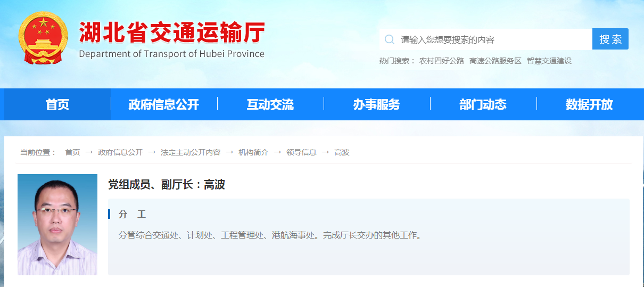Open 办事服务 navigation menu

coord(377,104)
